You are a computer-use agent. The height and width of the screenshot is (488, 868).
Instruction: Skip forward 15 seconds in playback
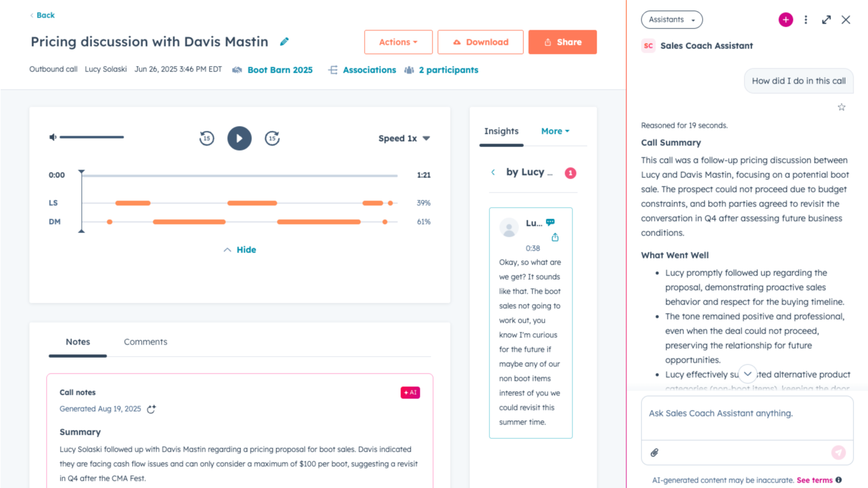tap(272, 138)
